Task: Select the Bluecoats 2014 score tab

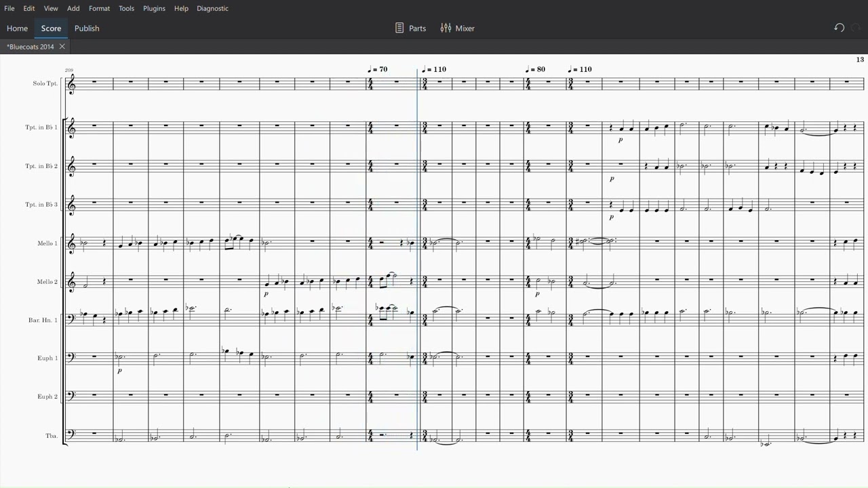Action: pos(31,47)
